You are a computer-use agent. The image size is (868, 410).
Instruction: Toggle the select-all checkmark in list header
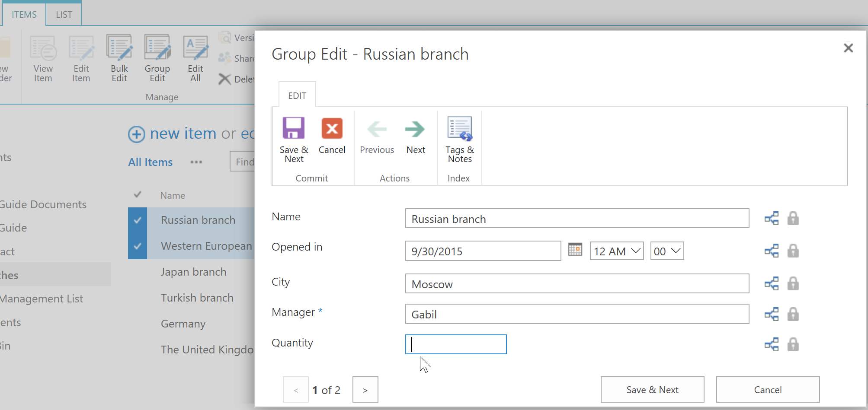[x=138, y=194]
